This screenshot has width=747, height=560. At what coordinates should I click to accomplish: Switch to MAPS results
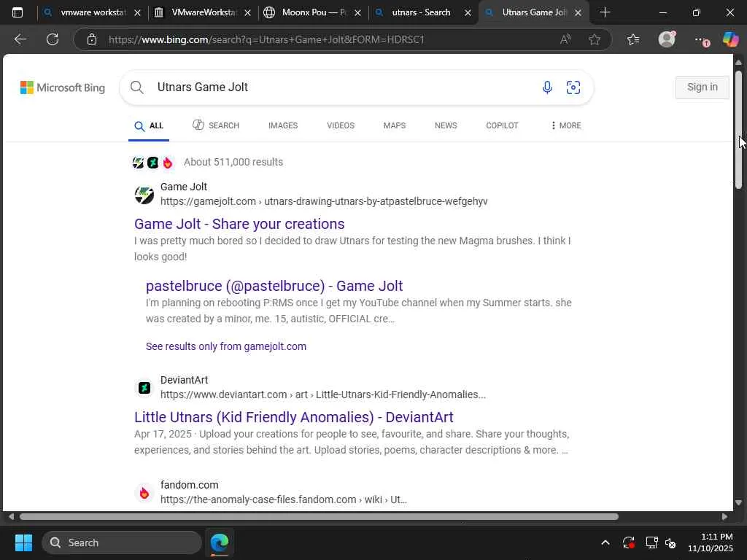[395, 125]
